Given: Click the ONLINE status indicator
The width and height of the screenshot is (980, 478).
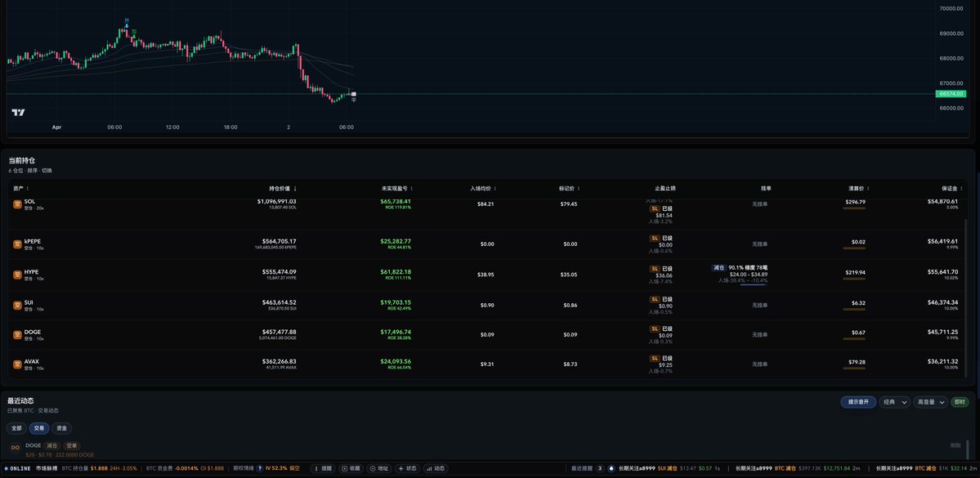Looking at the screenshot, I should point(17,469).
